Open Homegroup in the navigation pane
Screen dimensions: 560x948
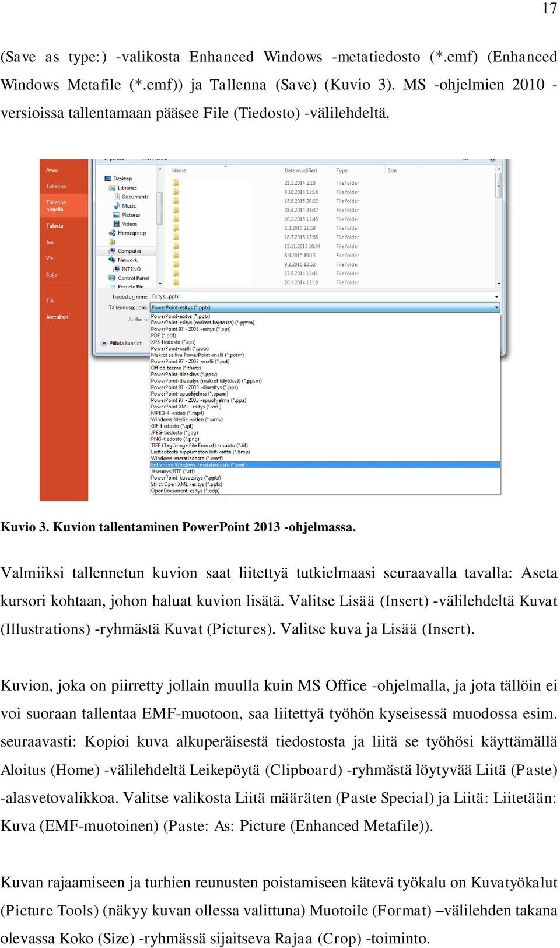pyautogui.click(x=127, y=233)
